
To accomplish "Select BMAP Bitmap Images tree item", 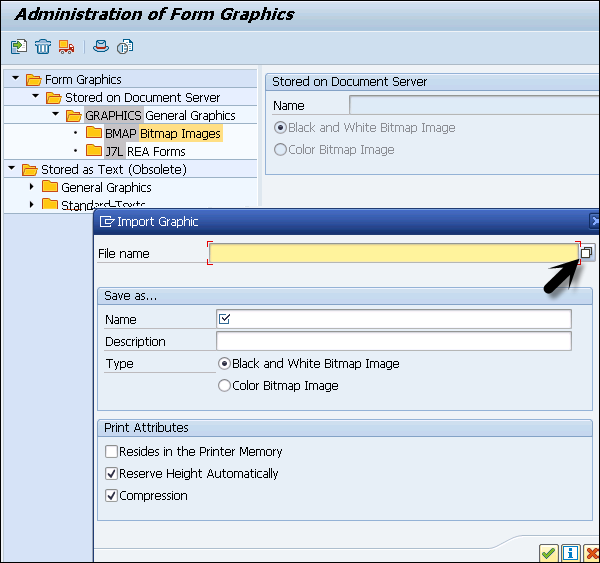I will tap(162, 133).
